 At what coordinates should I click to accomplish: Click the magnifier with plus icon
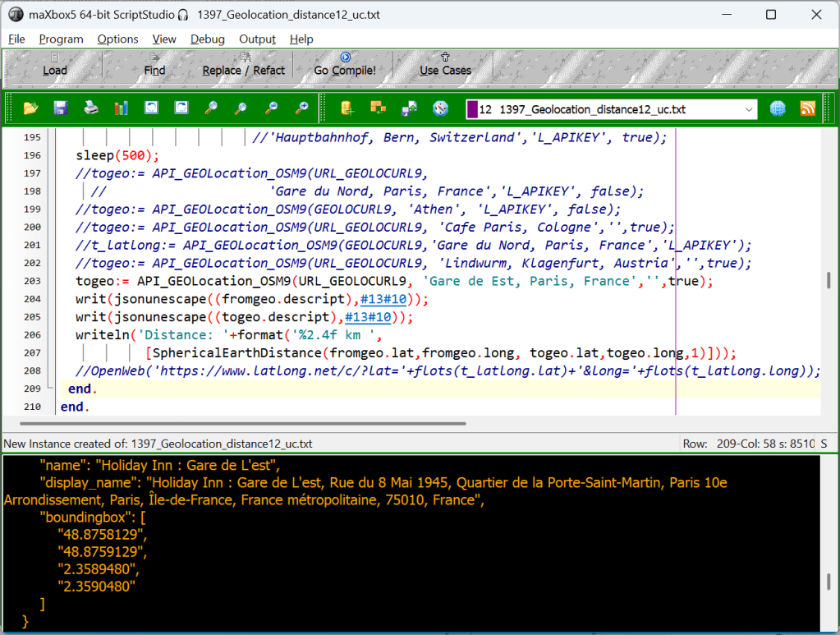[302, 108]
